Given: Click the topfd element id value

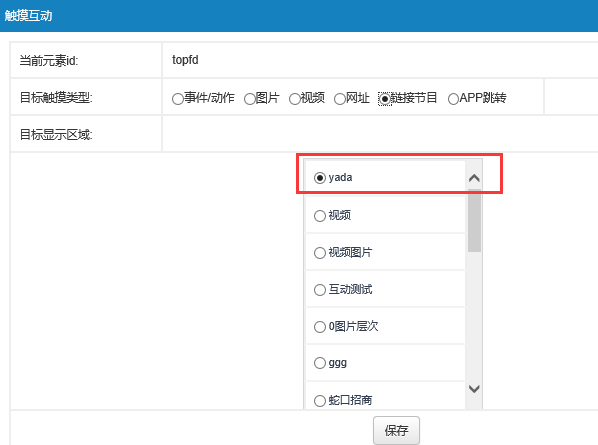Looking at the screenshot, I should [185, 60].
